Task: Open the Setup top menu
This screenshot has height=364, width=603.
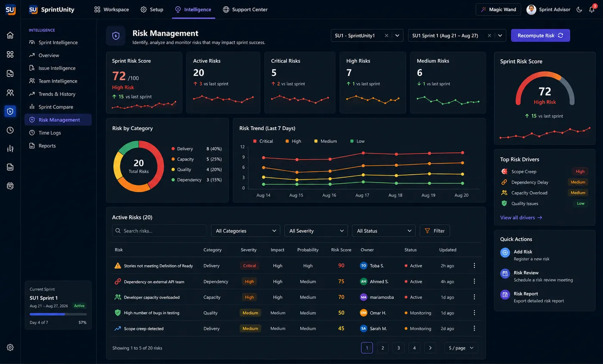Action: tap(152, 9)
